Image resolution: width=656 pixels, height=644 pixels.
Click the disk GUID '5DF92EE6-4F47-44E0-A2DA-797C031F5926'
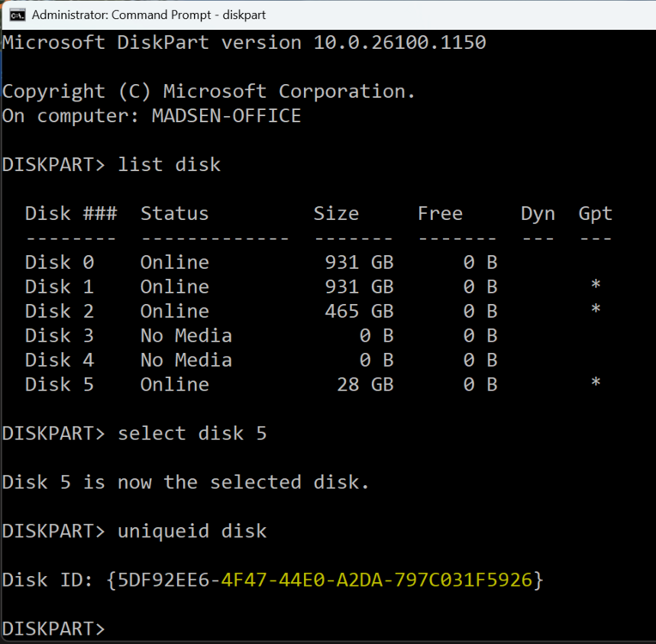coord(325,580)
